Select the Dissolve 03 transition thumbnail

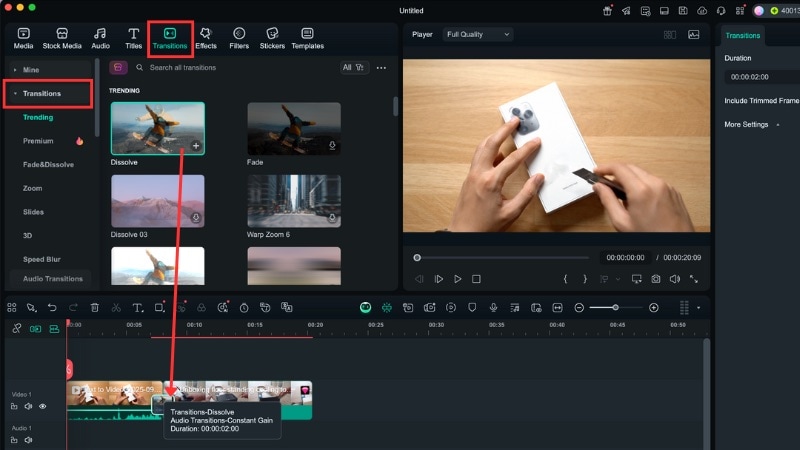click(158, 201)
